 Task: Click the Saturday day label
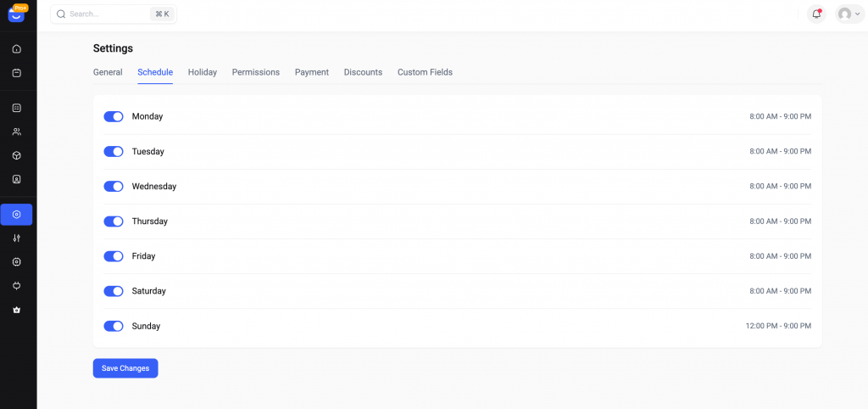149,291
